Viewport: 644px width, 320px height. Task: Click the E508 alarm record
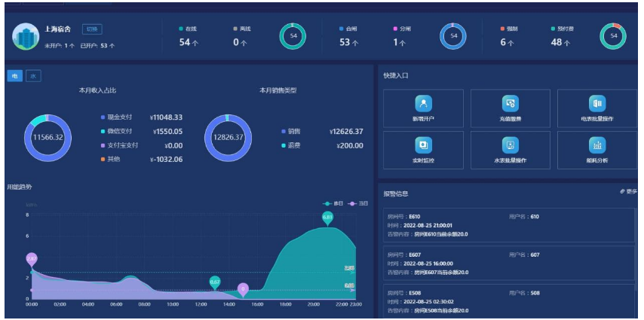pyautogui.click(x=508, y=301)
